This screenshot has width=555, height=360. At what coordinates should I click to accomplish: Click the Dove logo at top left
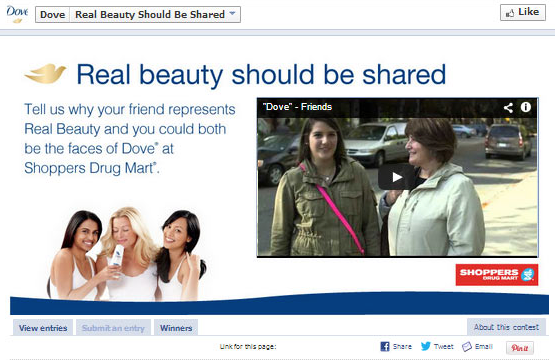(17, 15)
